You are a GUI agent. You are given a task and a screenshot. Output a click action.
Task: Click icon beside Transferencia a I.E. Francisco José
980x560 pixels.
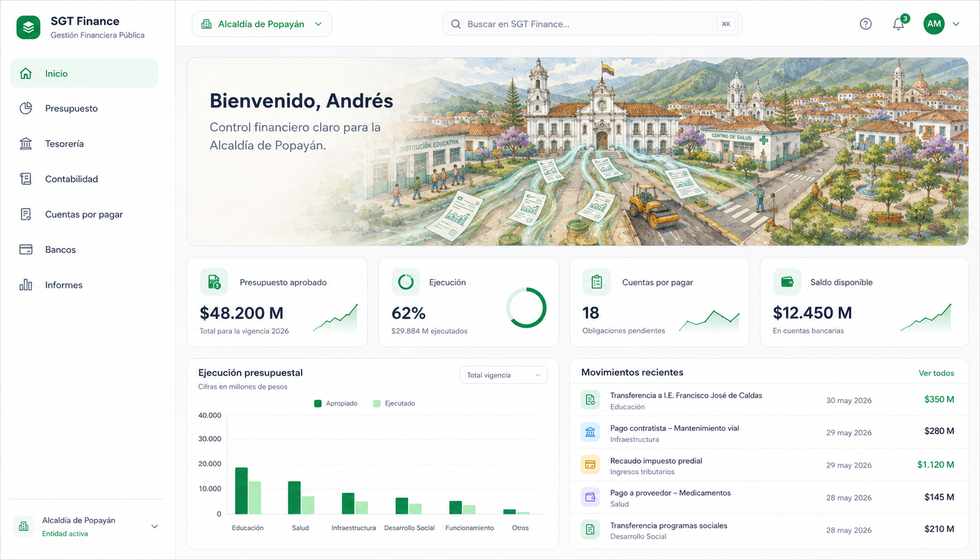tap(590, 400)
